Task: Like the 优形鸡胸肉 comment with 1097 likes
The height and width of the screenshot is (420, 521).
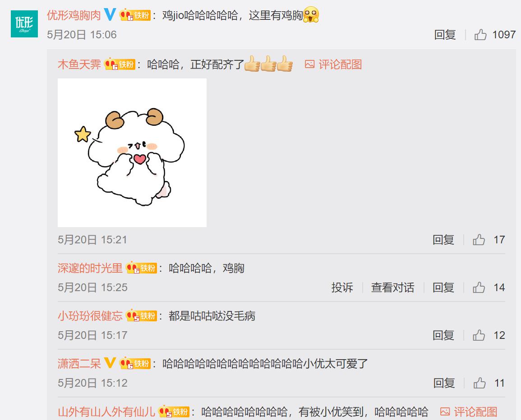Action: click(480, 35)
